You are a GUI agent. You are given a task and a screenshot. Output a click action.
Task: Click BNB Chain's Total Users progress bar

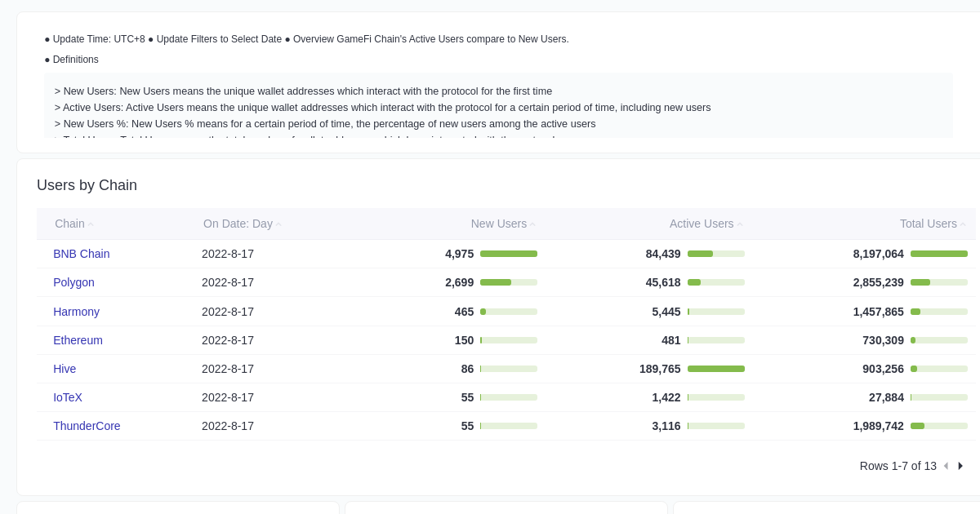pos(938,254)
